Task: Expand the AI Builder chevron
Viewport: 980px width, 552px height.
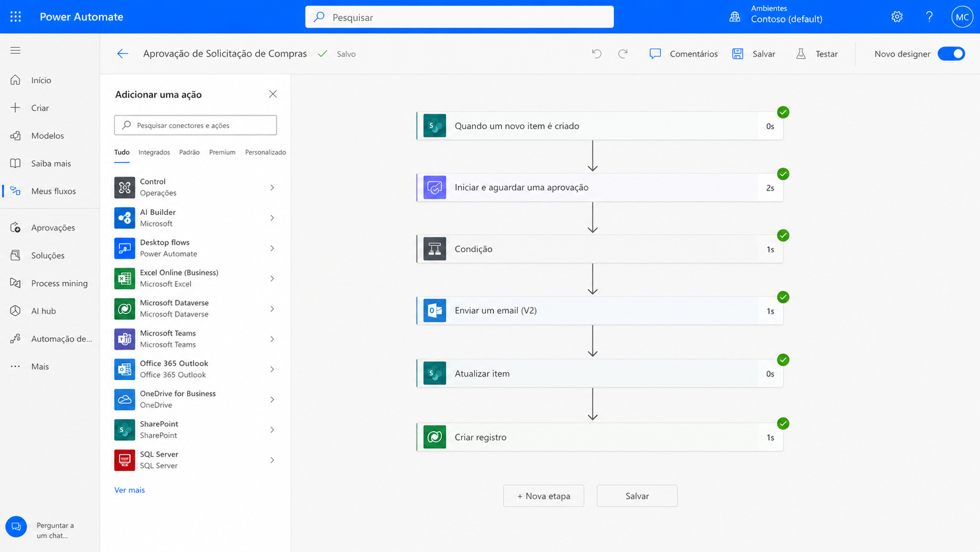Action: pyautogui.click(x=272, y=218)
